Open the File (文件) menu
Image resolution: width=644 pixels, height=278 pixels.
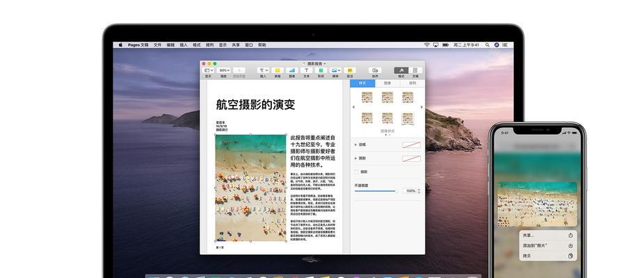coord(158,44)
